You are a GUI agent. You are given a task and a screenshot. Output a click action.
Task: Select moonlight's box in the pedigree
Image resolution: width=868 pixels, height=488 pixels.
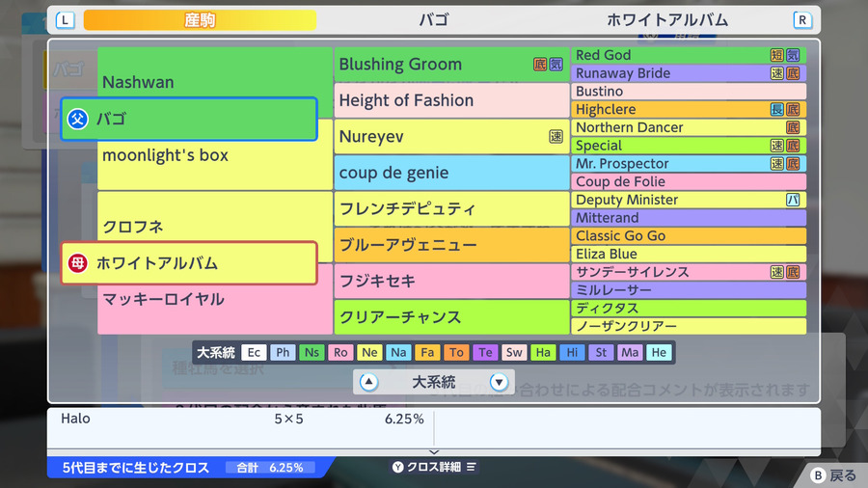(165, 155)
